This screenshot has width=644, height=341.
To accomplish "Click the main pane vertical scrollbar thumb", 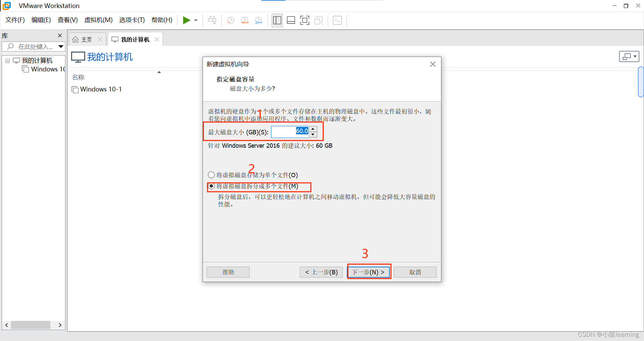I will [x=641, y=82].
